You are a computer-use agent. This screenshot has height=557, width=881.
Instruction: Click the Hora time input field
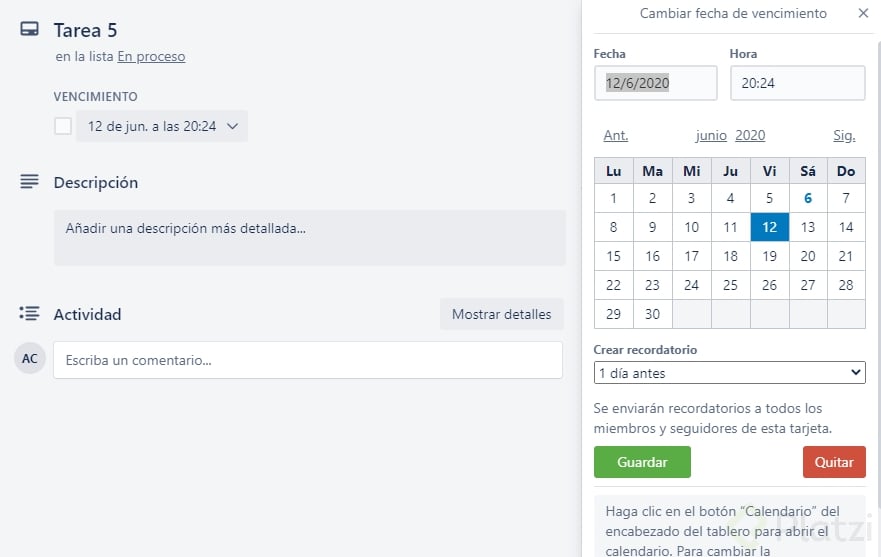(x=797, y=83)
